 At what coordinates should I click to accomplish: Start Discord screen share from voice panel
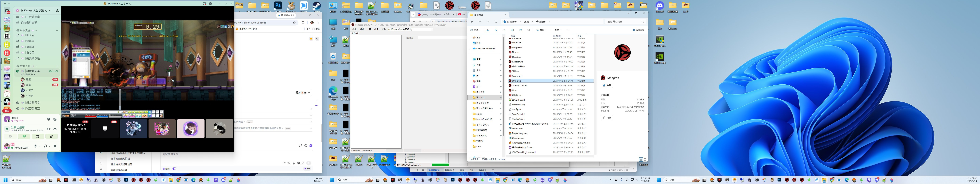[24, 136]
